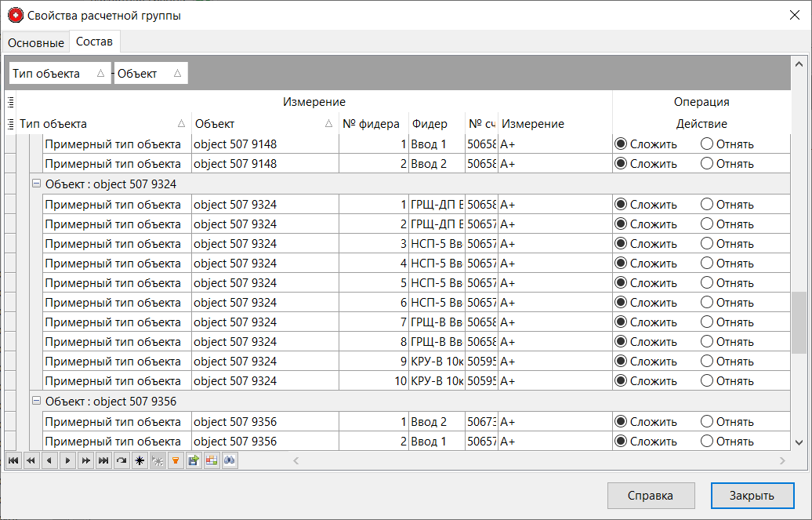Click the previous record arrow button

[49, 461]
